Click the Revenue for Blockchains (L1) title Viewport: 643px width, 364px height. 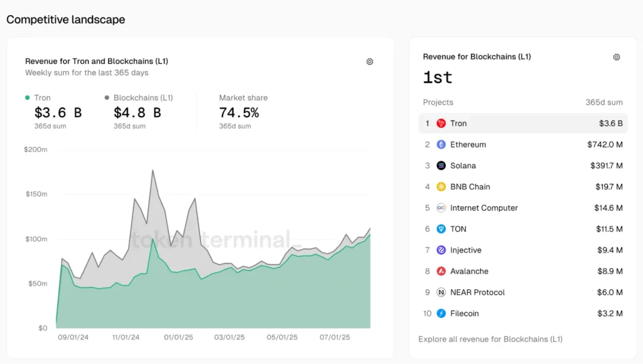[477, 56]
